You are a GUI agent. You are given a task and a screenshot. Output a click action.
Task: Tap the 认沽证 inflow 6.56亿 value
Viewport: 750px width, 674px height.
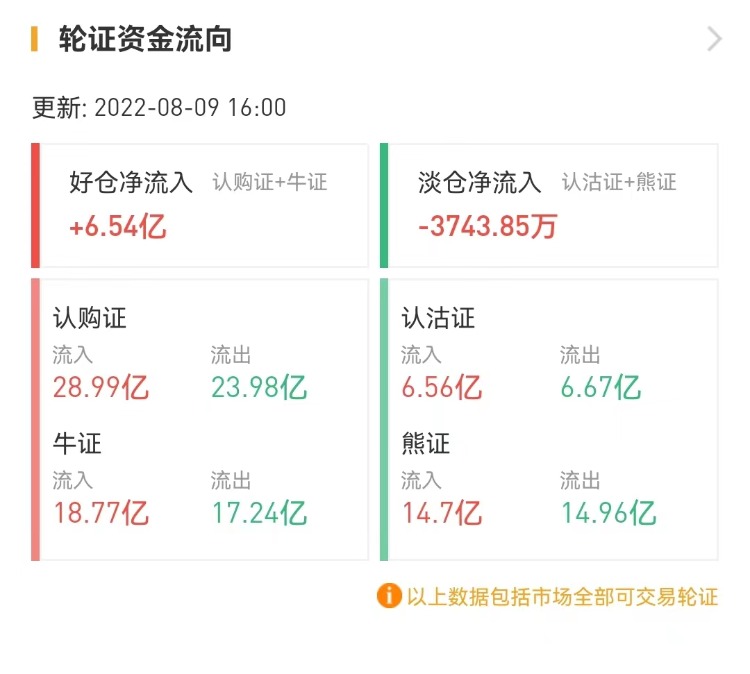(x=441, y=387)
